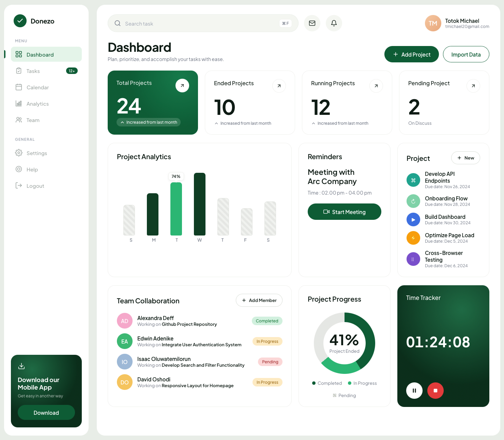Open Tasks in the sidebar menu
This screenshot has height=440, width=504.
tap(46, 71)
